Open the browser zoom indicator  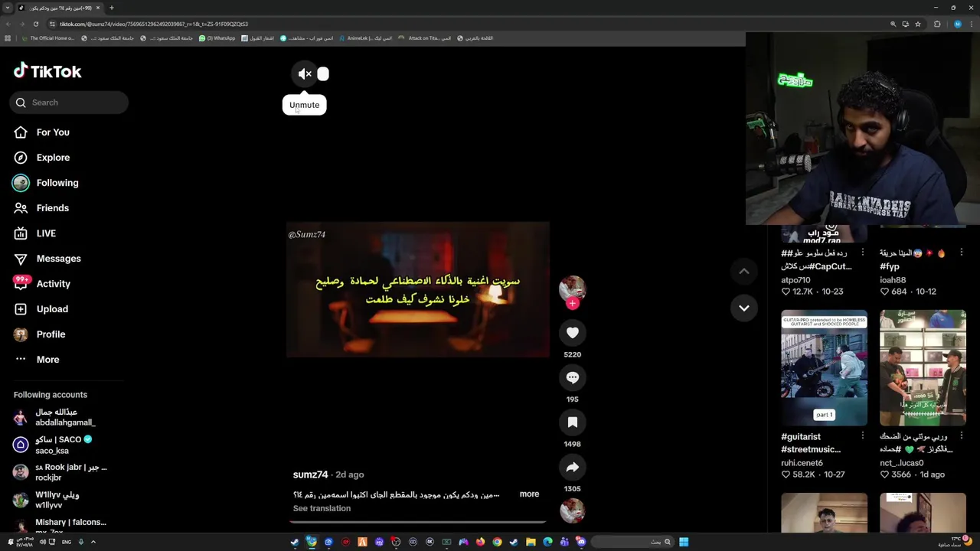point(893,24)
